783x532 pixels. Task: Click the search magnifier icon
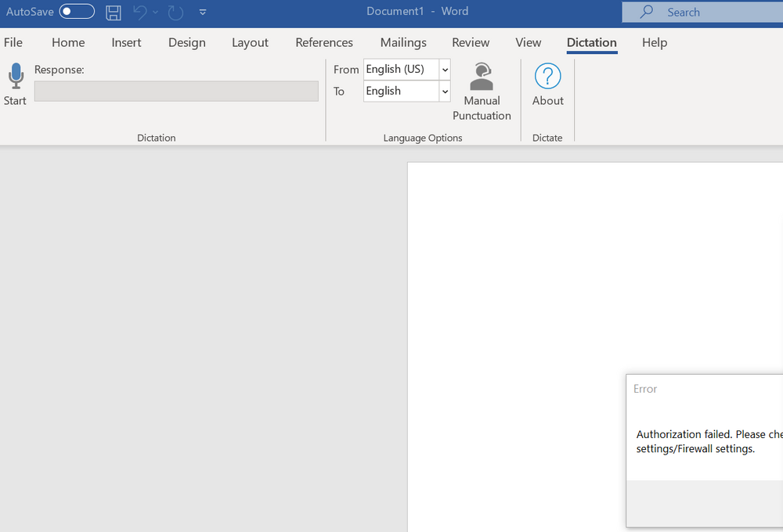coord(647,12)
